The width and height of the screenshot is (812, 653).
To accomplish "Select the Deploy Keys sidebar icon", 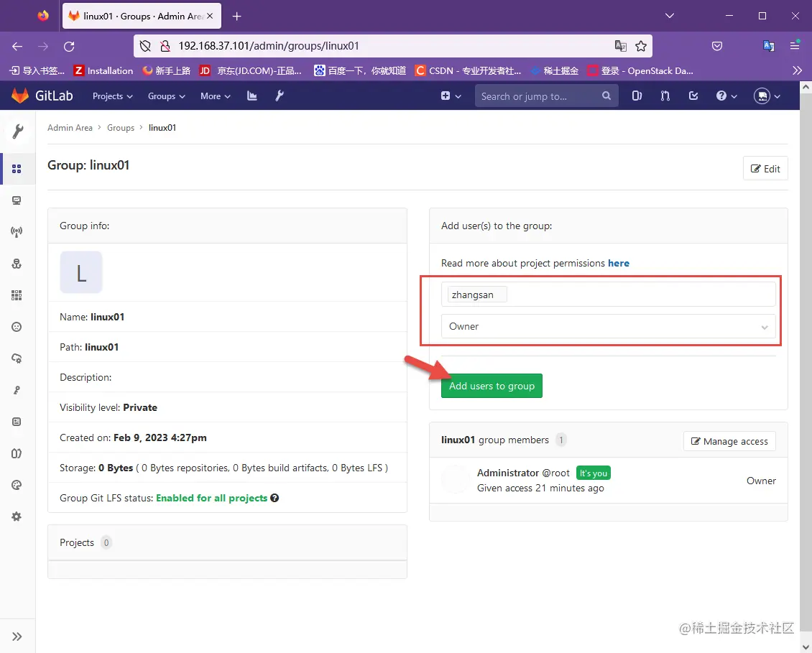I will pyautogui.click(x=17, y=390).
